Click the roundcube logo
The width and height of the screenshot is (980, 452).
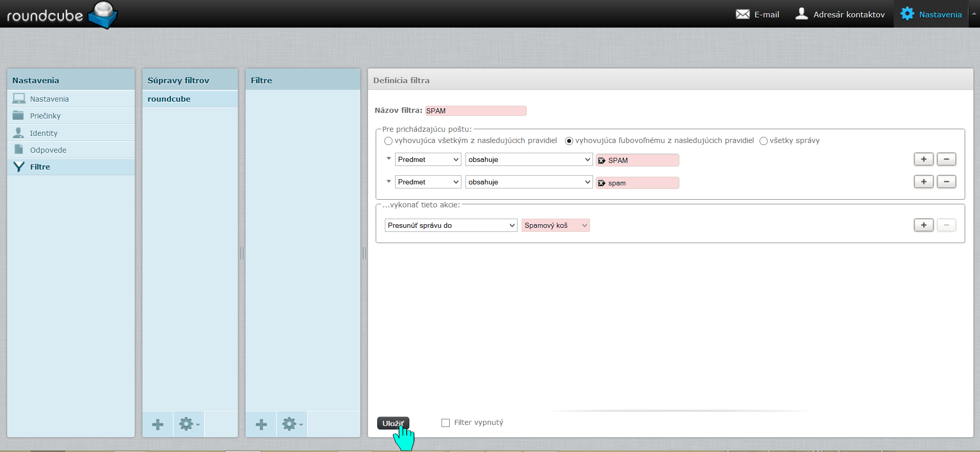tap(61, 14)
